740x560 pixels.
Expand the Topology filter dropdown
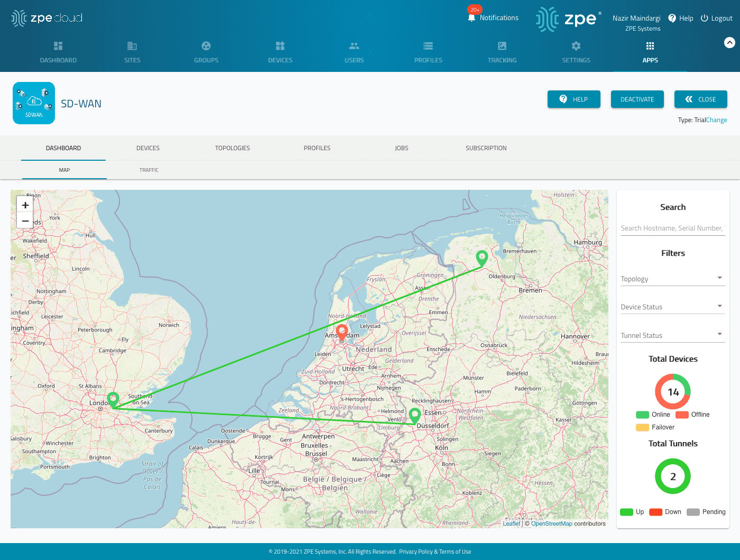click(672, 279)
